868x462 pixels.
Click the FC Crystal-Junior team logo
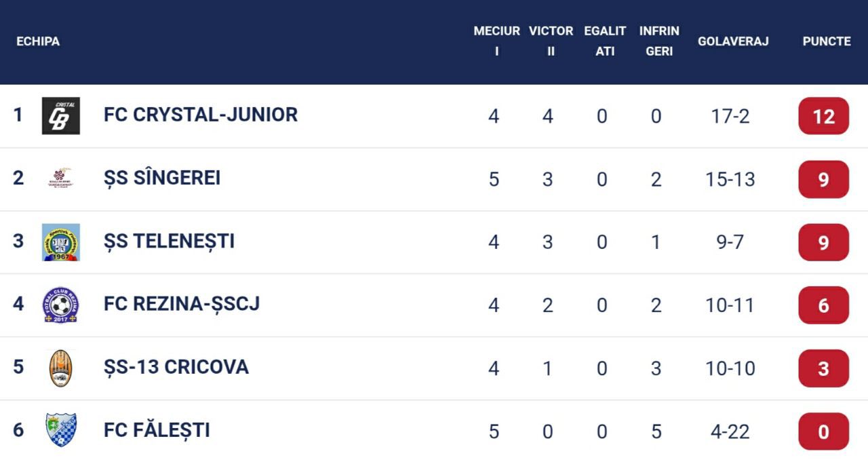click(x=61, y=115)
